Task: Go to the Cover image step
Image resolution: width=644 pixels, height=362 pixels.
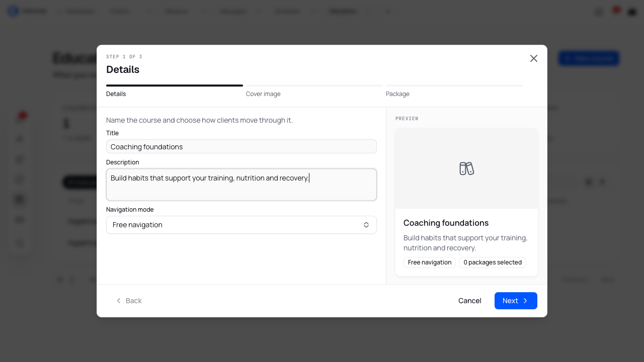Action: 263,94
